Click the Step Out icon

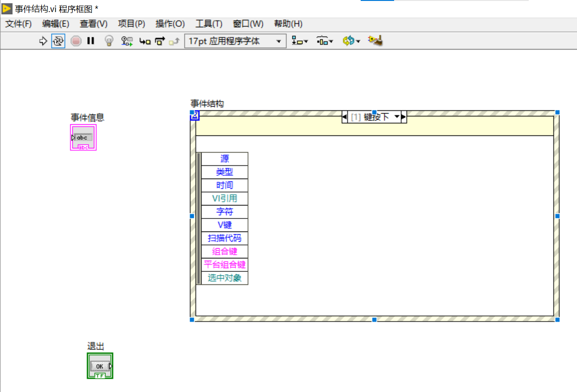(x=174, y=42)
